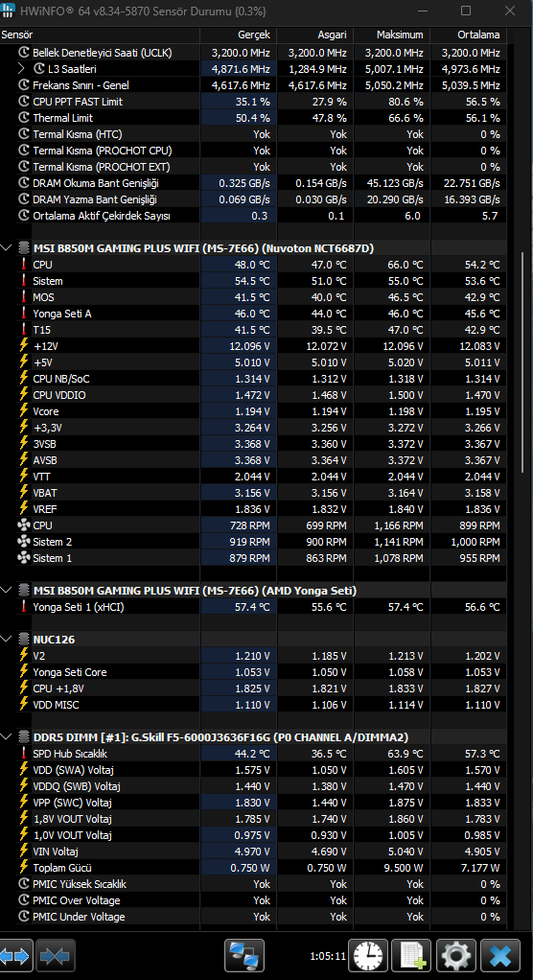This screenshot has width=533, height=980.
Task: Close sensors with the blue X icon
Action: click(500, 956)
